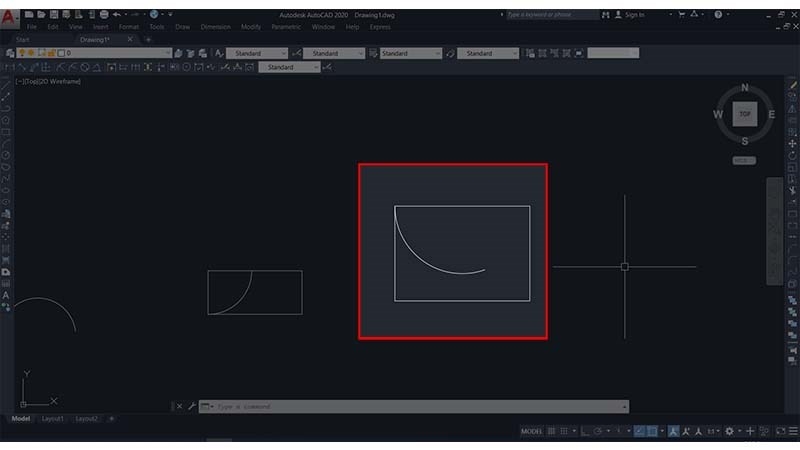The image size is (800, 450).
Task: Open the table style Standard dropdown
Action: (x=411, y=53)
